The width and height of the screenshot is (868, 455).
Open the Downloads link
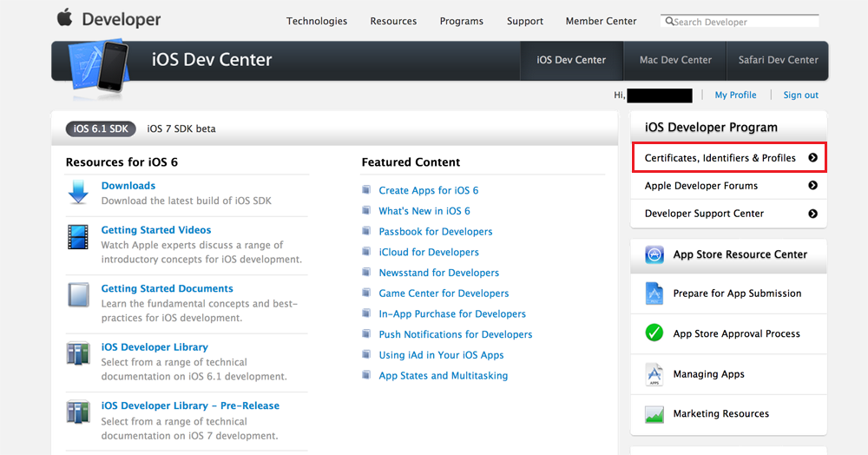click(x=128, y=186)
